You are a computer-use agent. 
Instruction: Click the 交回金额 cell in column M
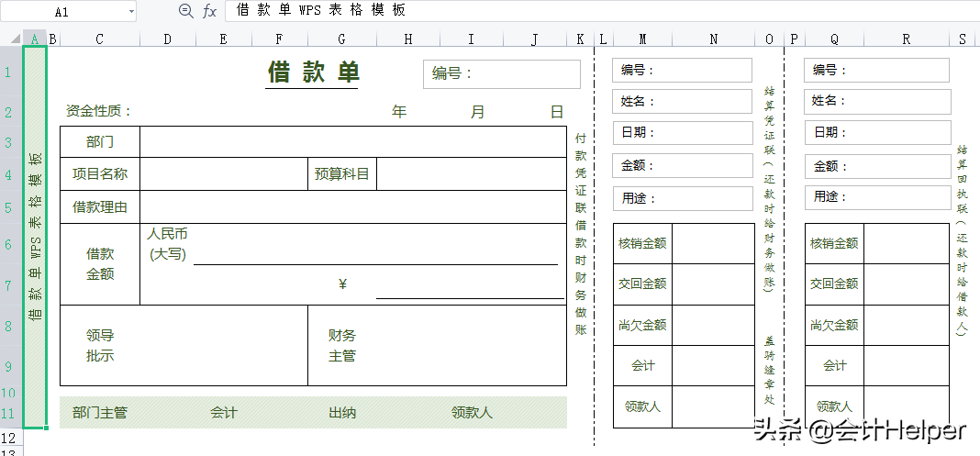(642, 284)
